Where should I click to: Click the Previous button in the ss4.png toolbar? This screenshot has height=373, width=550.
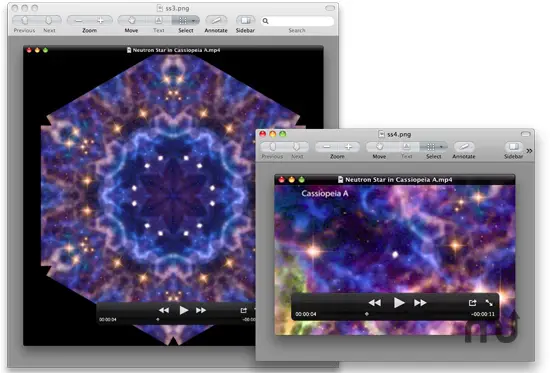[x=273, y=147]
